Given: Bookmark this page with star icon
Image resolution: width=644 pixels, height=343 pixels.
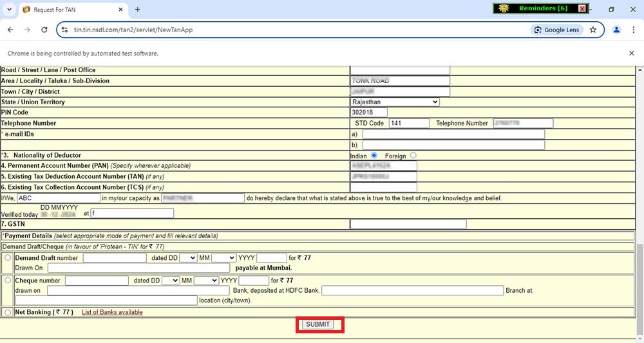Looking at the screenshot, I should pos(593,30).
